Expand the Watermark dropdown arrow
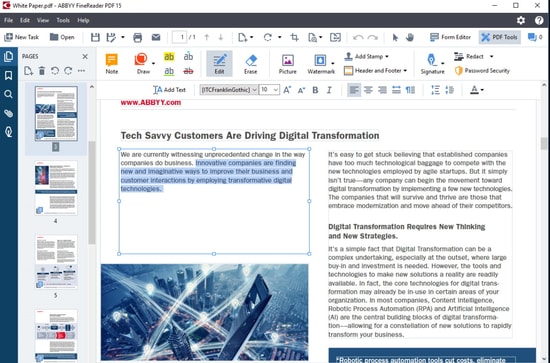Viewport: 550px width, 363px height. tap(333, 63)
